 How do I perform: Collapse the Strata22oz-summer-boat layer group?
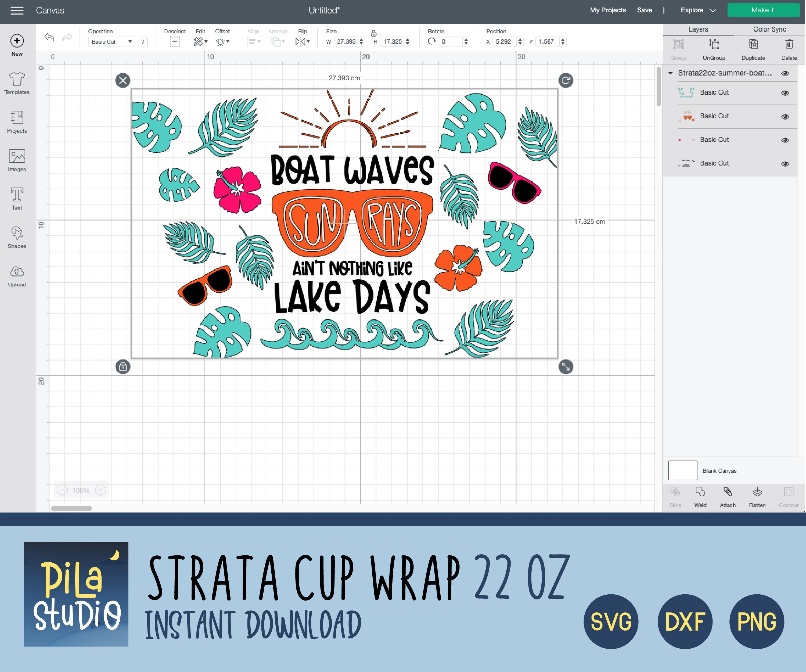(671, 73)
